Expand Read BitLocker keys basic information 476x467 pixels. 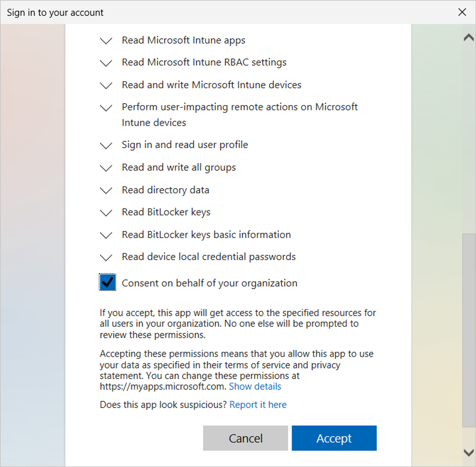click(106, 235)
